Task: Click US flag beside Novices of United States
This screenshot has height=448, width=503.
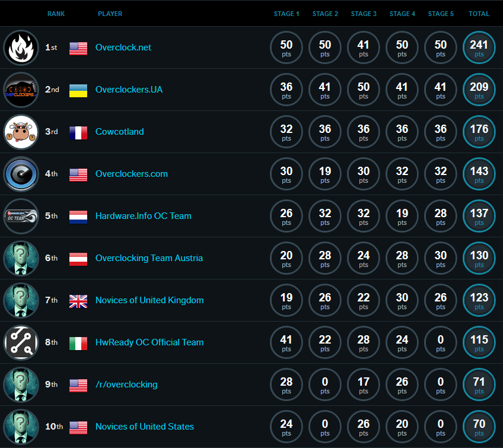Action: [x=78, y=428]
